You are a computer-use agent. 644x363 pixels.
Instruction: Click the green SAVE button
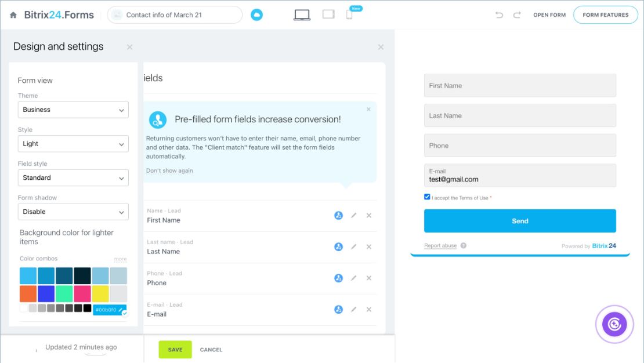point(175,350)
